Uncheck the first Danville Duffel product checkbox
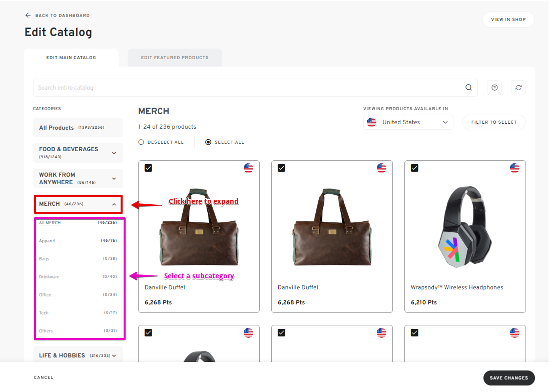The width and height of the screenshot is (549, 392). coord(148,168)
